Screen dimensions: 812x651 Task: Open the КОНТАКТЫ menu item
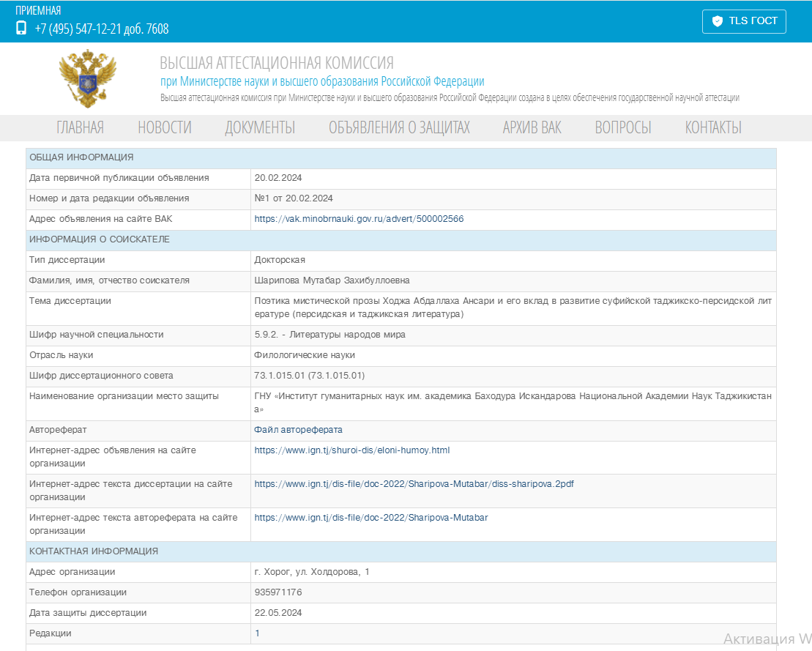click(713, 127)
